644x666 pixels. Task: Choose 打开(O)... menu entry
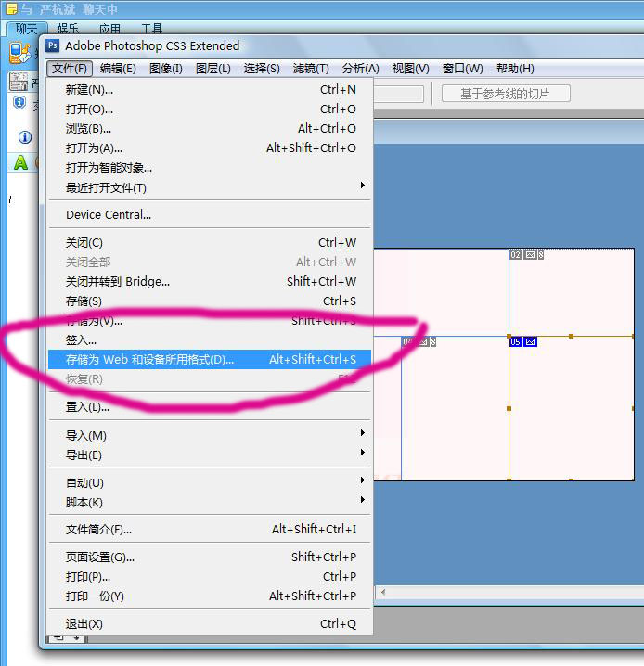(210, 109)
